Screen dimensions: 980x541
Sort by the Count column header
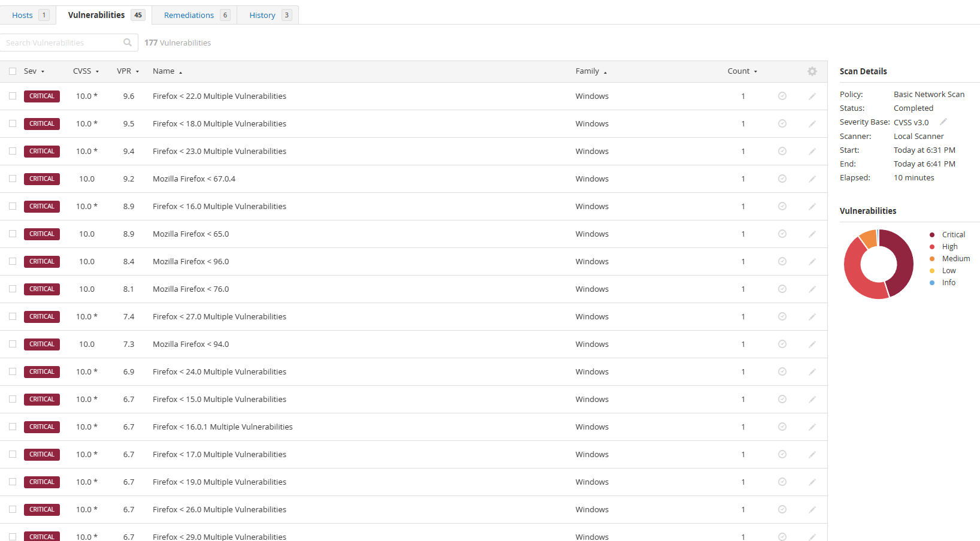pyautogui.click(x=742, y=71)
